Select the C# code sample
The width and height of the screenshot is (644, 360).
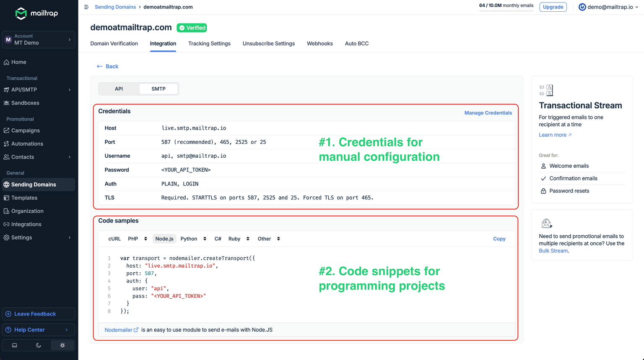click(218, 239)
